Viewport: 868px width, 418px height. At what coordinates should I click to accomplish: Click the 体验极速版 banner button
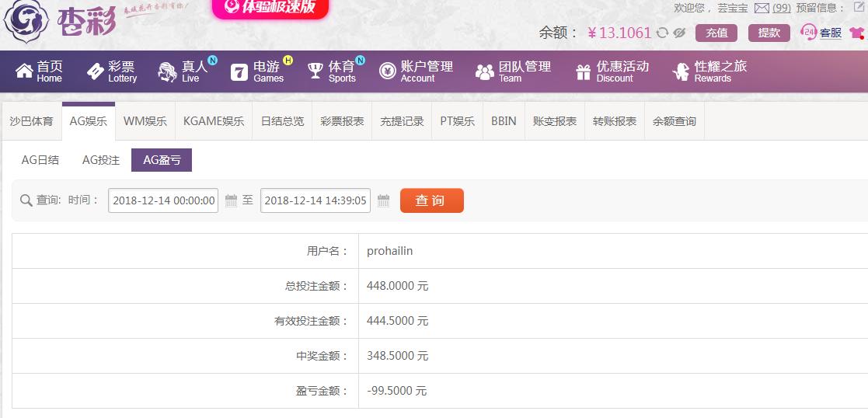coord(270,7)
